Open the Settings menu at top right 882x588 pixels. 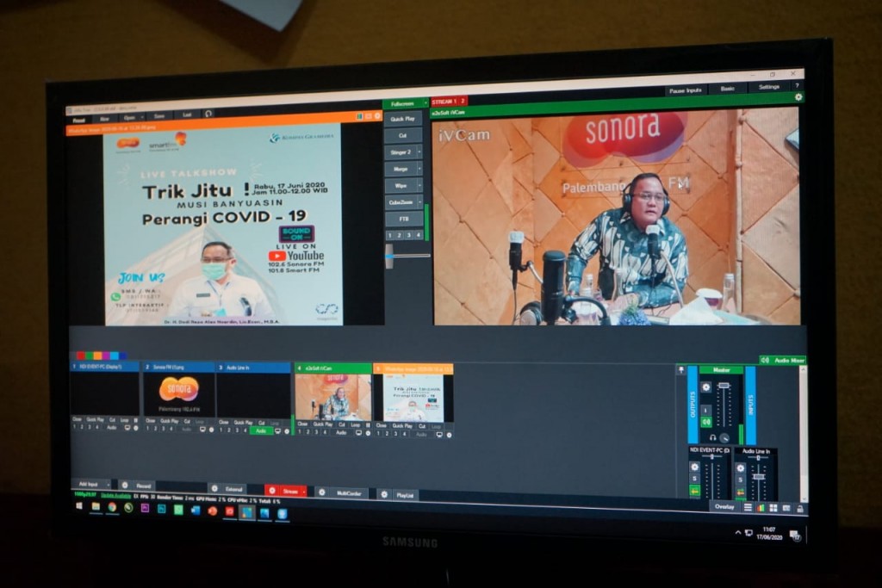click(768, 87)
